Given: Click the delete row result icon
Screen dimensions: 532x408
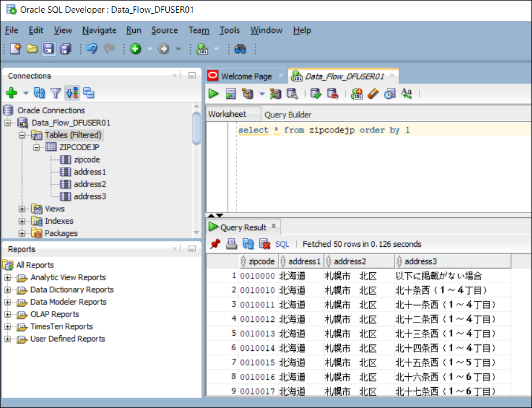Looking at the screenshot, I should [265, 244].
